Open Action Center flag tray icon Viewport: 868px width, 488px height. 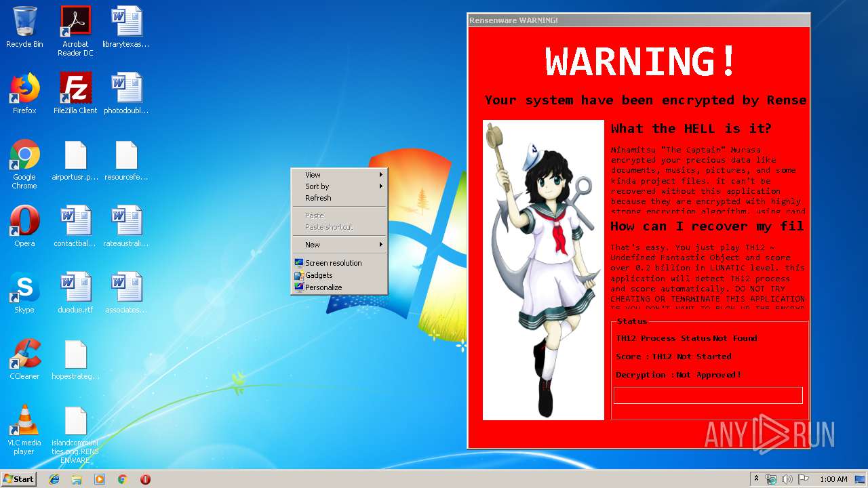(804, 479)
